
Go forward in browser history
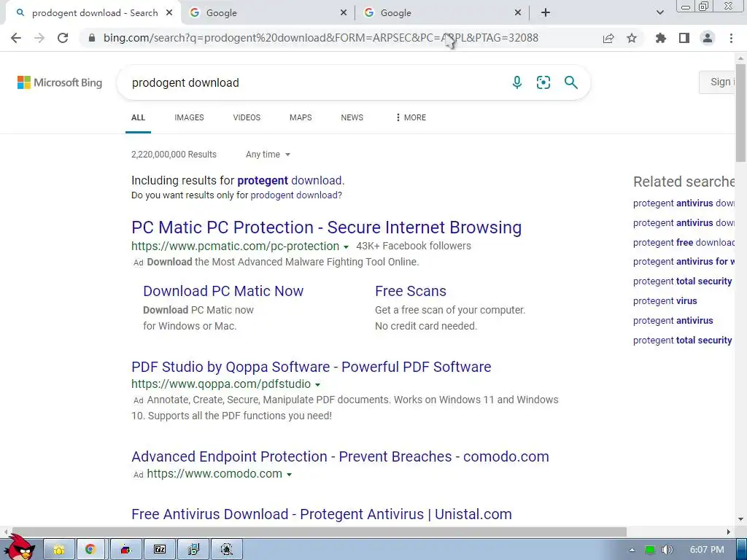click(39, 38)
